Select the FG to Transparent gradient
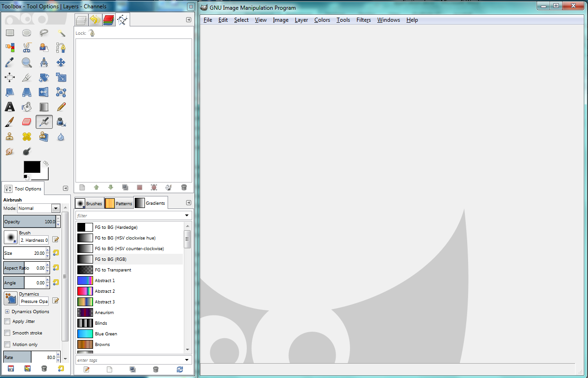588x378 pixels. click(x=113, y=270)
